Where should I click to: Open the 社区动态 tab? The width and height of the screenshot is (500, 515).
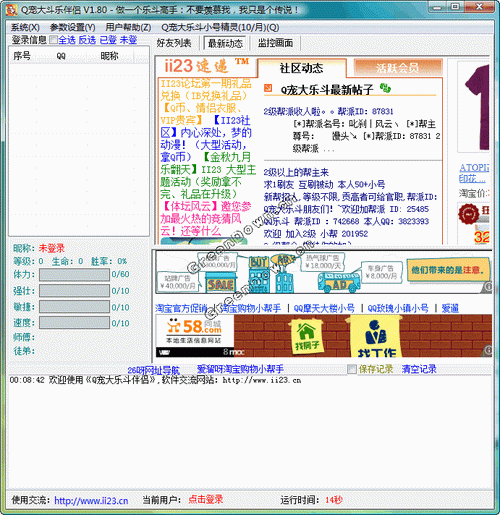point(301,68)
